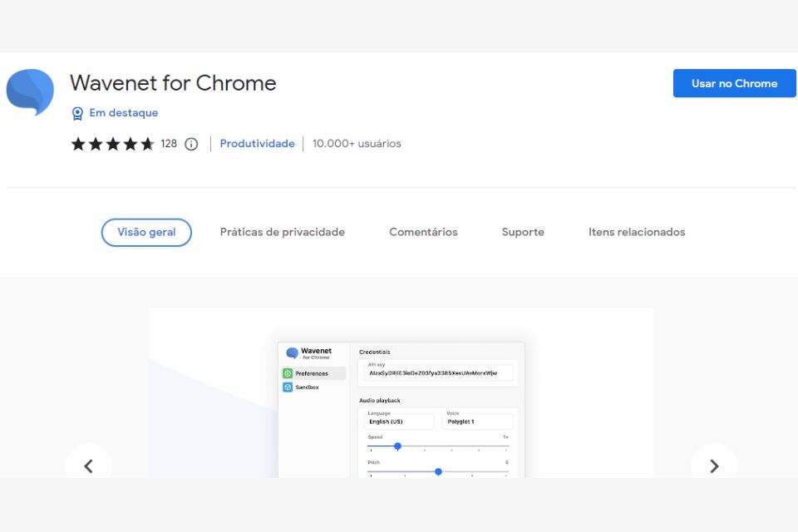This screenshot has width=798, height=532.
Task: Open the Produtividade category link
Action: (256, 144)
